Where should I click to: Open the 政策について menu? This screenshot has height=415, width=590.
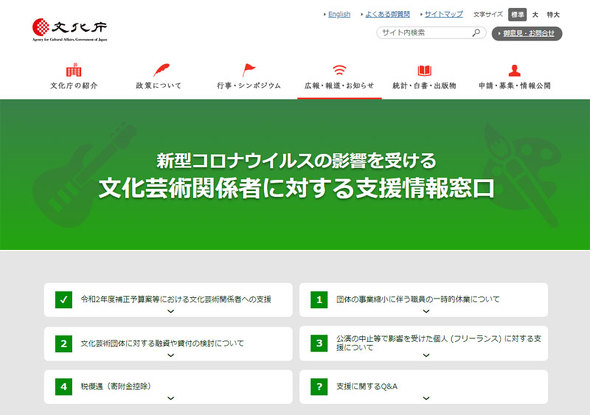(158, 86)
